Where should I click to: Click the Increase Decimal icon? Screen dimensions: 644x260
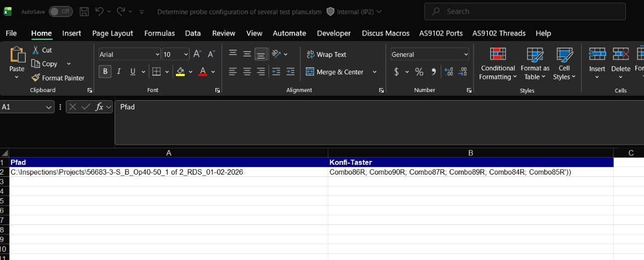point(448,72)
